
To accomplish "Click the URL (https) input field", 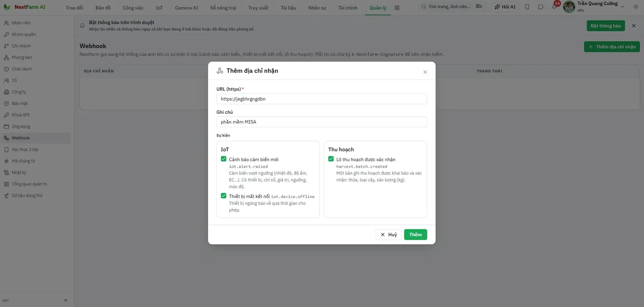I will (x=322, y=99).
